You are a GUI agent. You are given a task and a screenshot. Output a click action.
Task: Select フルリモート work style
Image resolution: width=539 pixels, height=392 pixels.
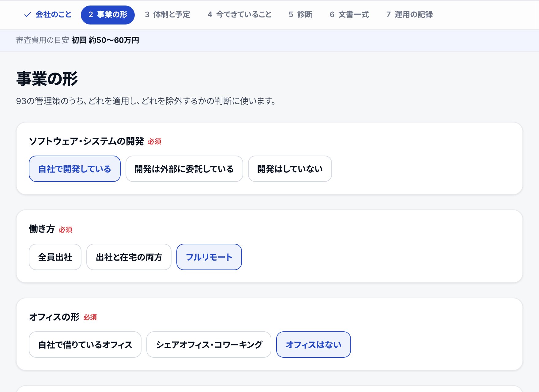pos(209,257)
